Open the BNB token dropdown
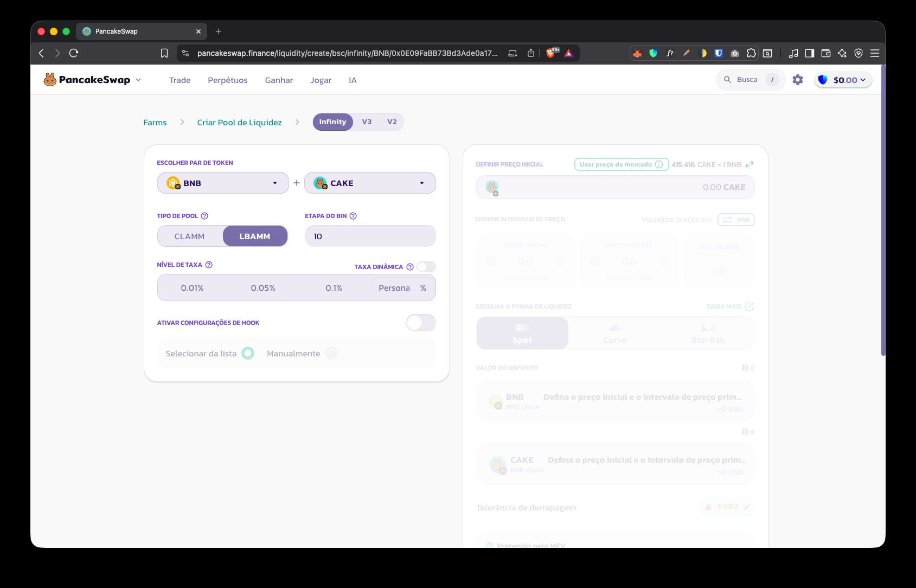This screenshot has height=588, width=916. coord(223,183)
